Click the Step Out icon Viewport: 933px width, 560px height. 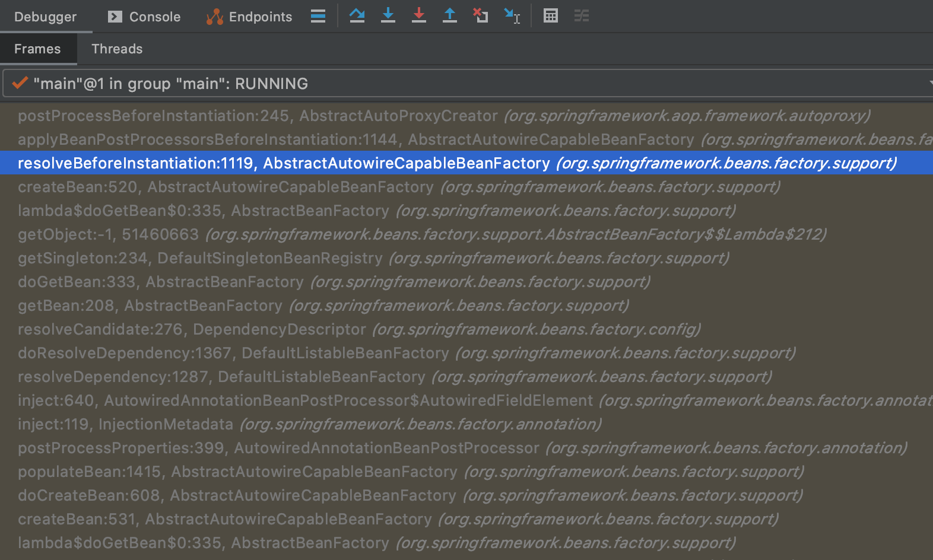450,16
